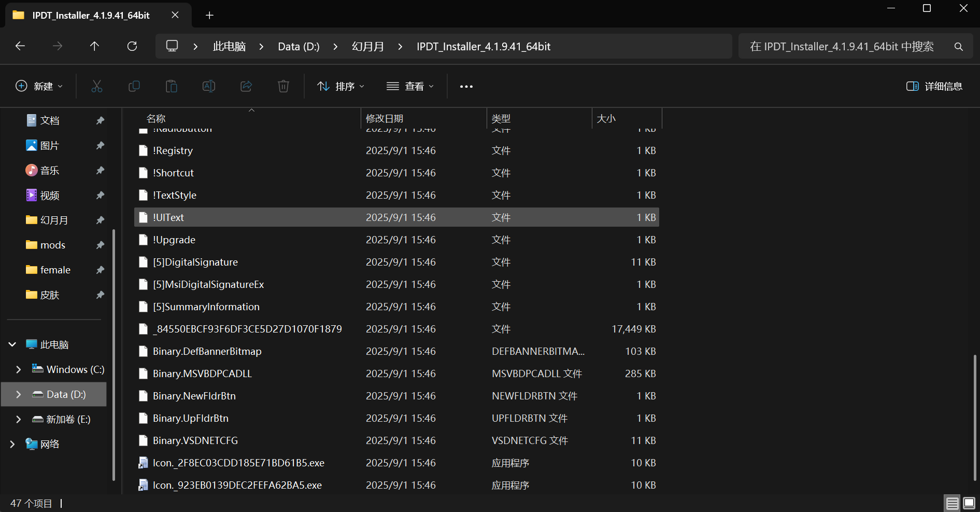Expand the Windows (C:) drive node
The width and height of the screenshot is (980, 512).
point(19,369)
